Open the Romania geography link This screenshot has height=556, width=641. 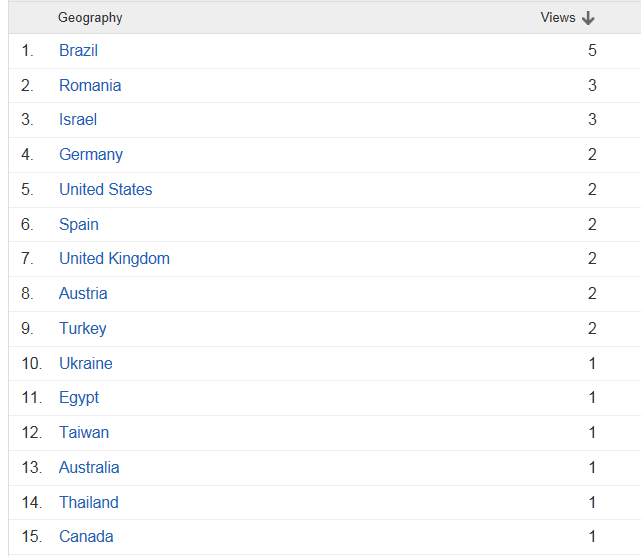click(90, 86)
